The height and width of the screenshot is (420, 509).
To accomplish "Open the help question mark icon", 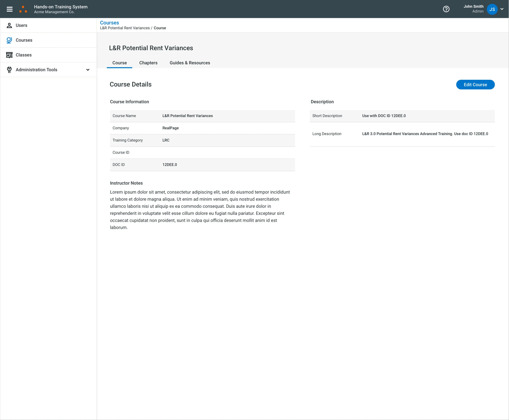I will pyautogui.click(x=446, y=9).
